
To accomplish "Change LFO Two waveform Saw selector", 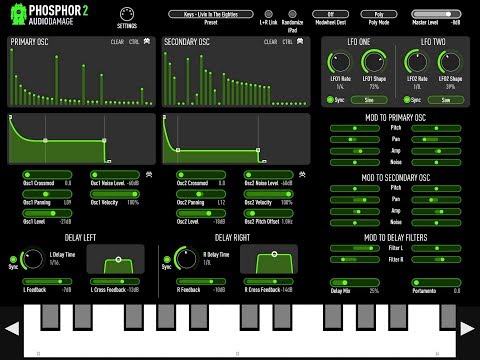I will [x=446, y=100].
